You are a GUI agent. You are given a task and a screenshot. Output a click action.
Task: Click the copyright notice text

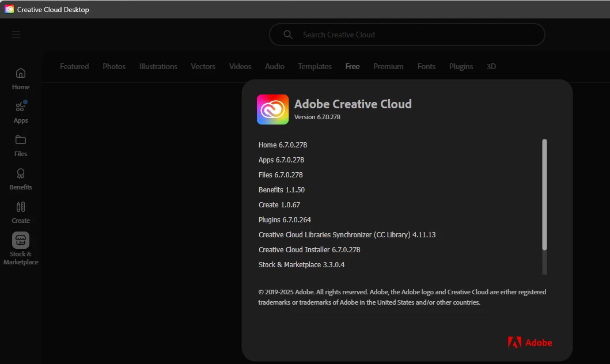[402, 297]
